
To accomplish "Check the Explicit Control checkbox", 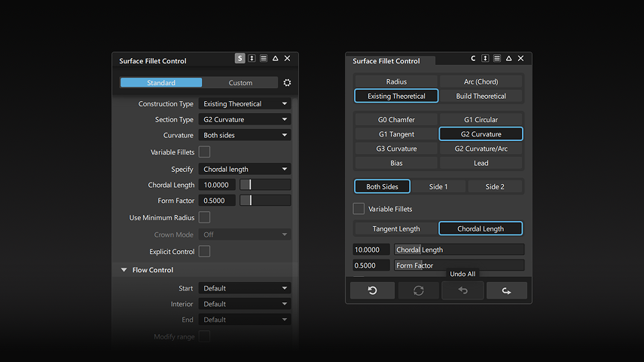I will [x=205, y=251].
